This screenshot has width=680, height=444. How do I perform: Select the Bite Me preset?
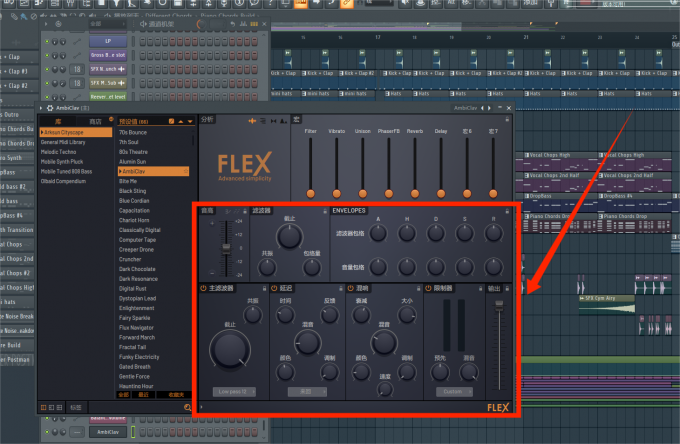click(x=133, y=181)
